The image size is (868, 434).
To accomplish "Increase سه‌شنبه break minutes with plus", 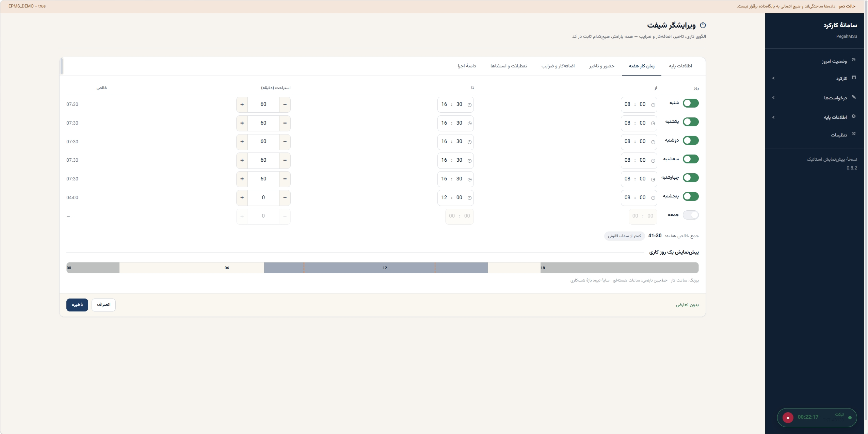I will pyautogui.click(x=242, y=160).
